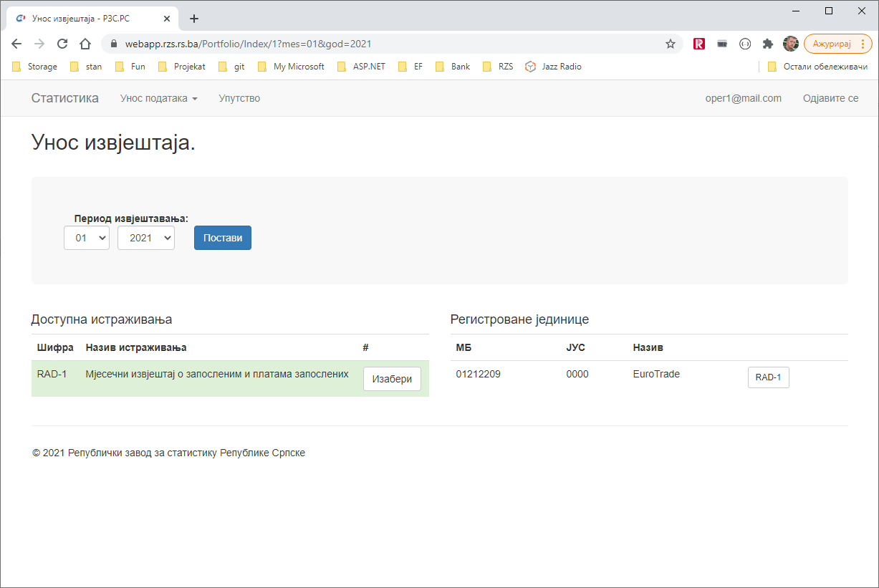Click the browser reload page icon
The height and width of the screenshot is (588, 879).
[62, 44]
